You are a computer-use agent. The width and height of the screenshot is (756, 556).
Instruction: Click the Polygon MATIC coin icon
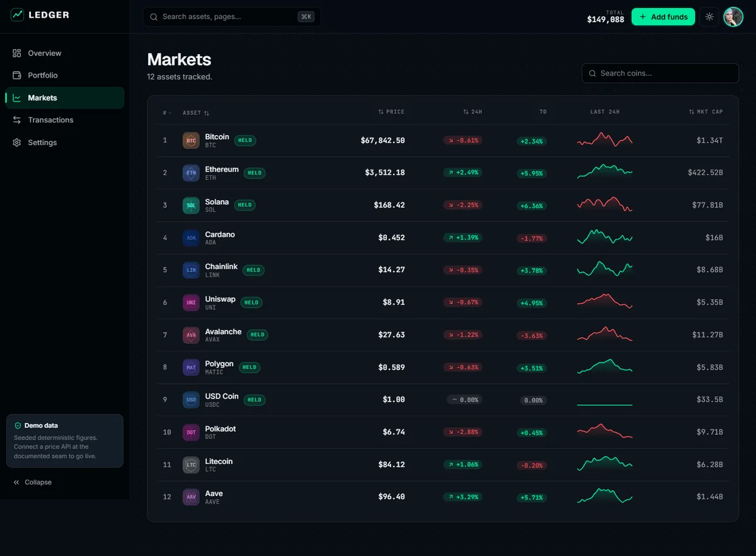pyautogui.click(x=191, y=368)
